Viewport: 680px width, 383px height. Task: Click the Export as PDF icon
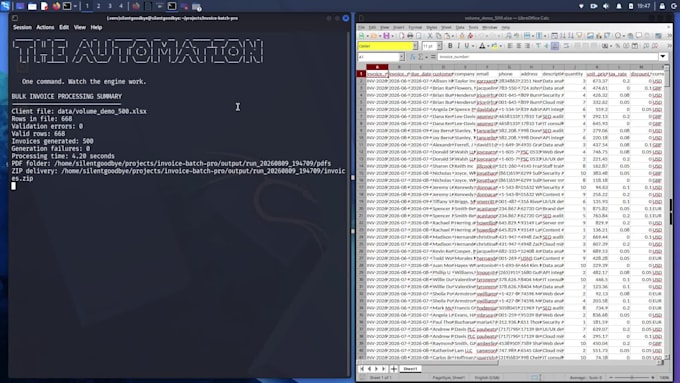coord(402,36)
